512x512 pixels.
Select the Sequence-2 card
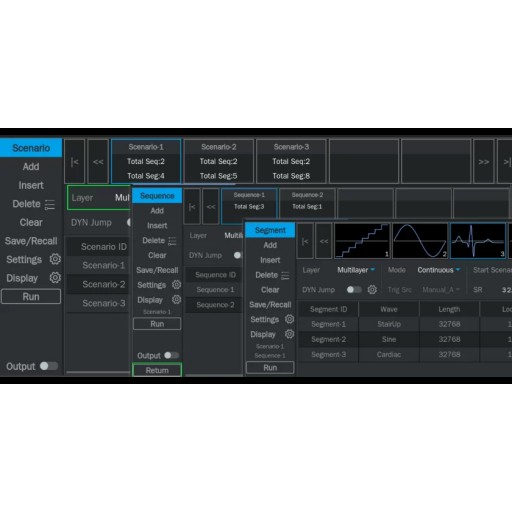click(x=307, y=207)
